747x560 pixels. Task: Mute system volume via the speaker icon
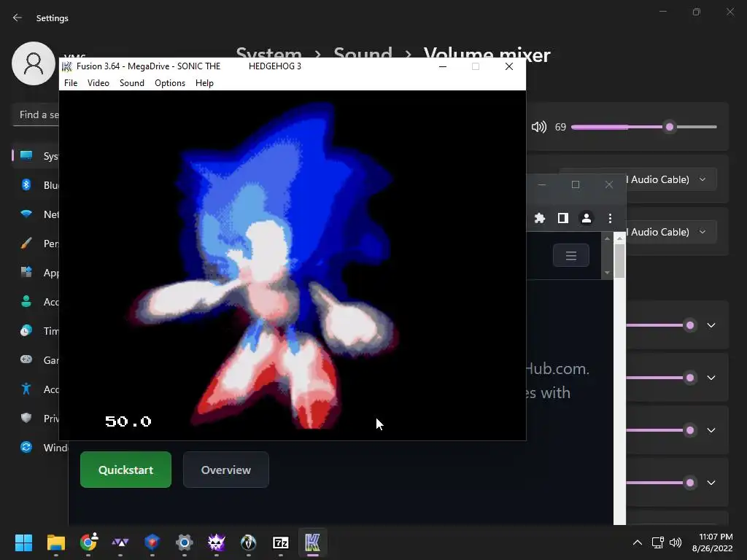click(539, 127)
